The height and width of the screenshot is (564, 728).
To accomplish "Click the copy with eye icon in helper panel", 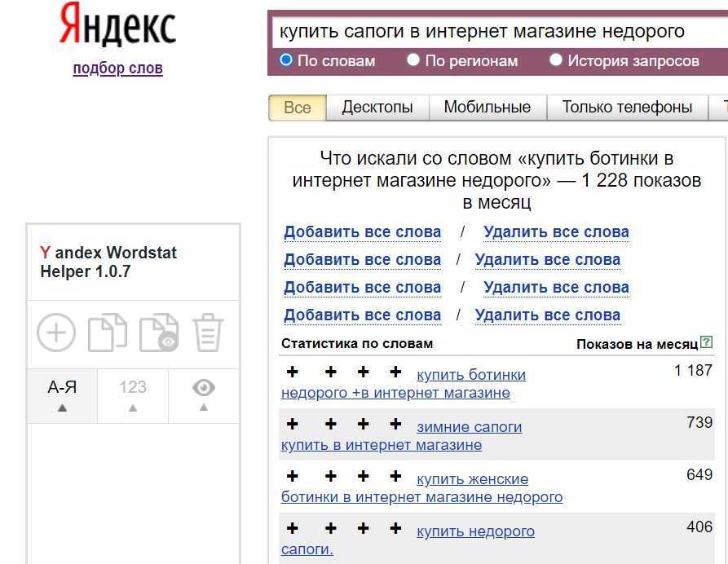I will pos(158,333).
